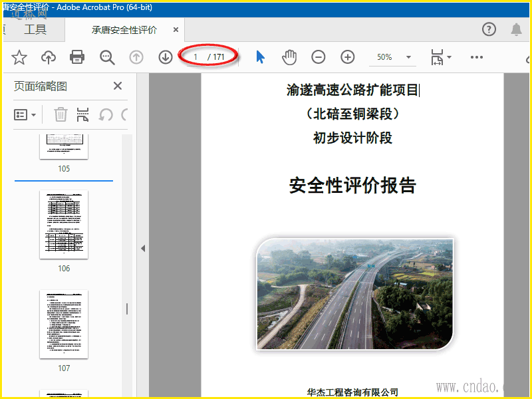Zoom out with the minus circle
Screen dimensions: 532x399
[x=319, y=57]
